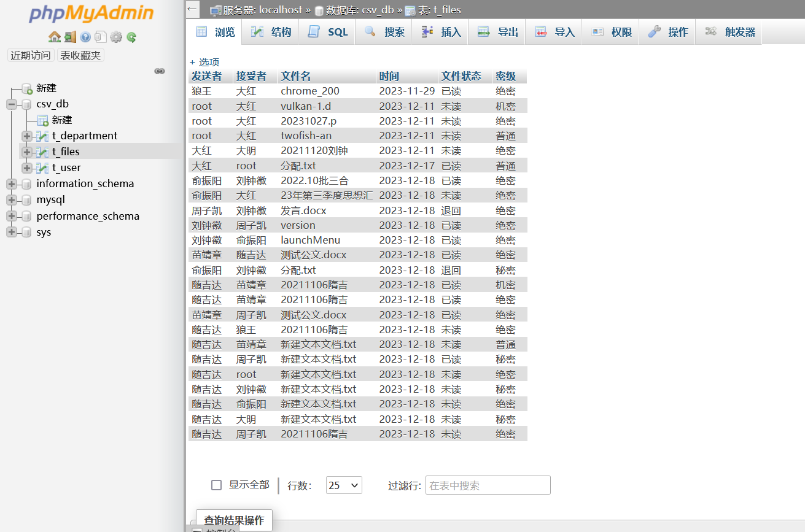Open the 触发器 tab
Image resolution: width=805 pixels, height=532 pixels.
[x=729, y=32]
